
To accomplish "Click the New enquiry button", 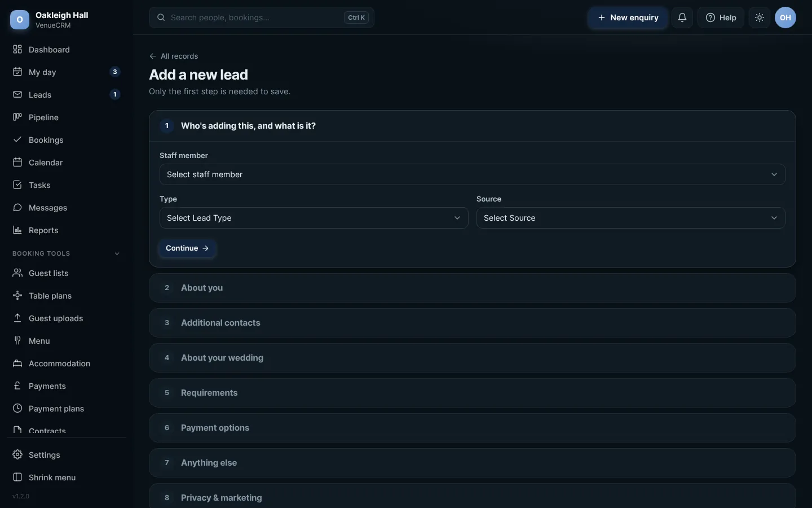I will click(628, 17).
